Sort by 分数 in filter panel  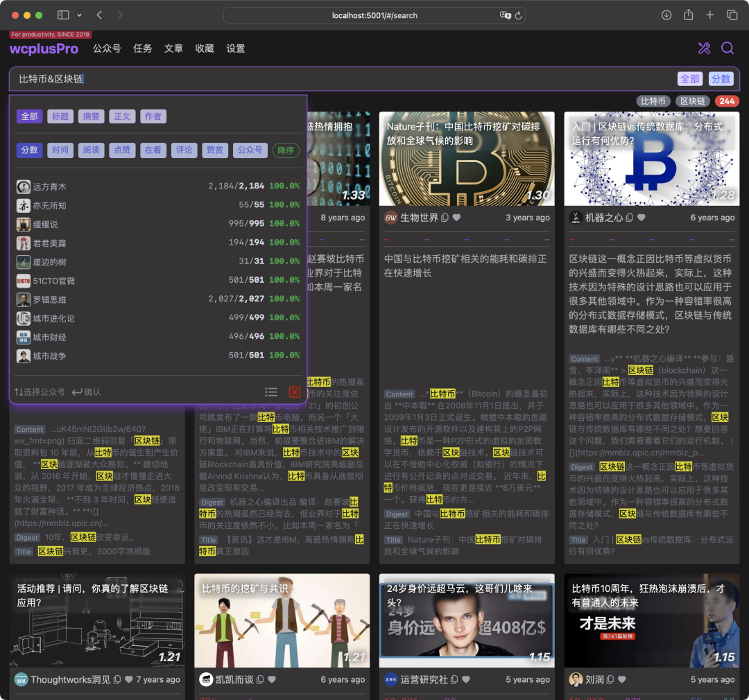point(30,150)
